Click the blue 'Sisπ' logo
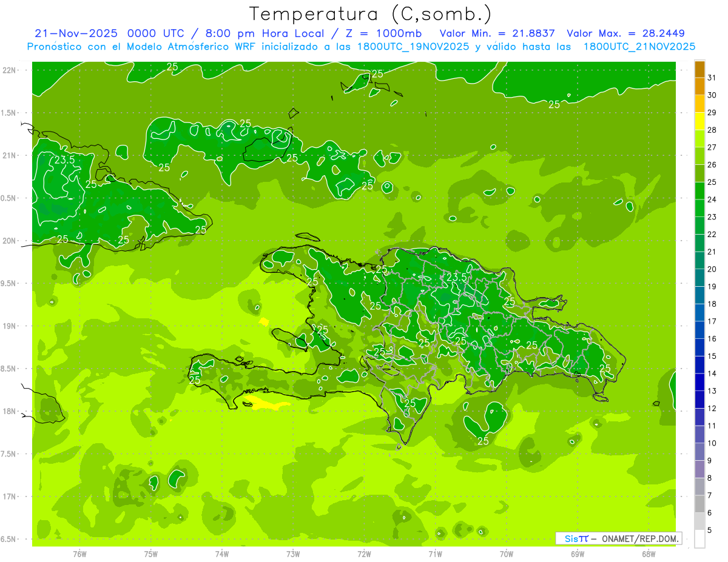 tap(576, 538)
